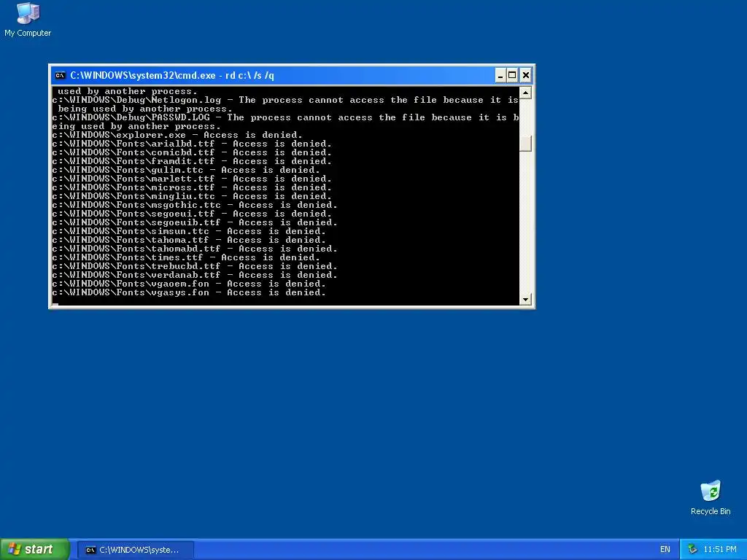
Task: Click the scrollbar up arrow in cmd window
Action: (525, 93)
